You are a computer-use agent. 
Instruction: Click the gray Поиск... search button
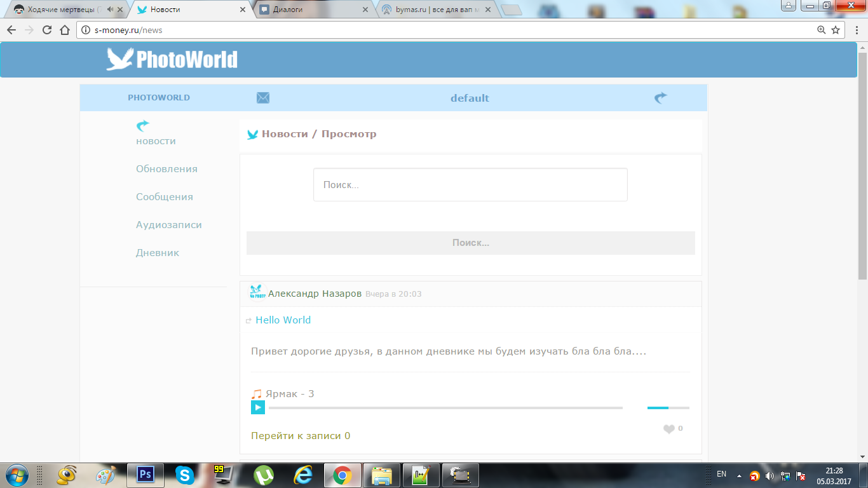click(x=470, y=243)
